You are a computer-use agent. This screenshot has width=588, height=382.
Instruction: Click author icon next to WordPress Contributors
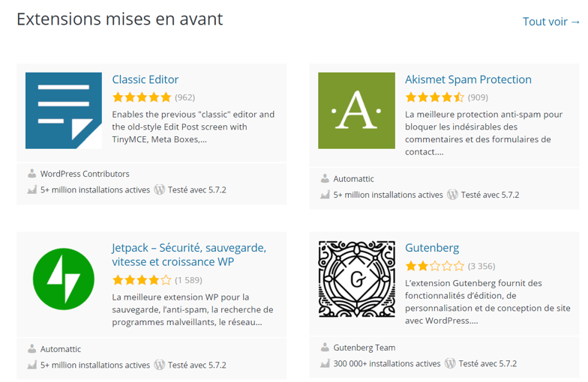click(31, 174)
